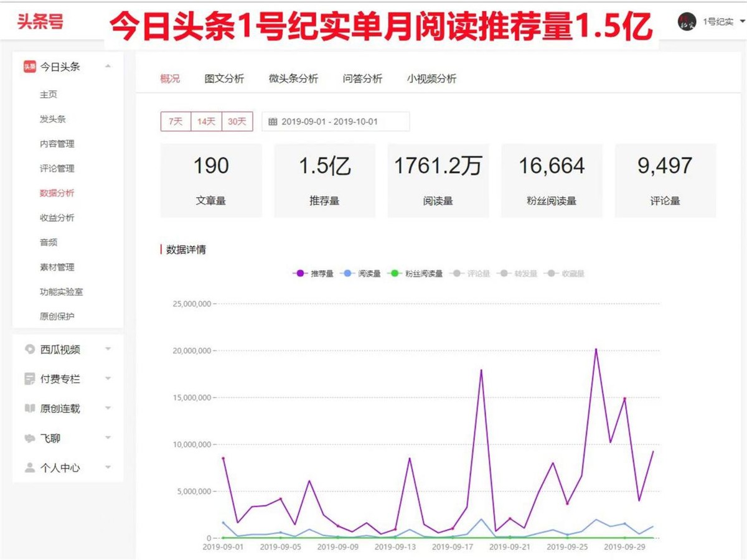Switch to the 图文分析 tab
Viewport: 747px width, 560px height.
(224, 78)
